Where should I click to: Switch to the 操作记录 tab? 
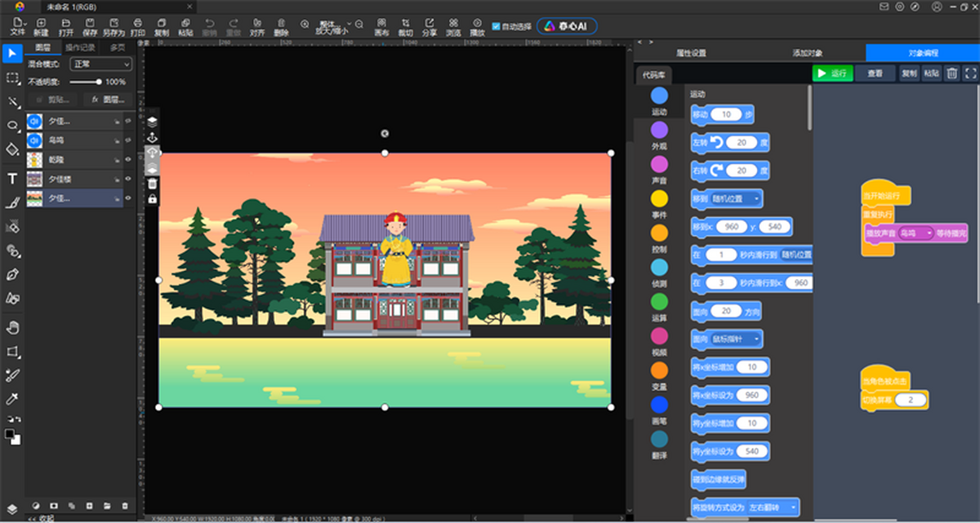pyautogui.click(x=80, y=47)
